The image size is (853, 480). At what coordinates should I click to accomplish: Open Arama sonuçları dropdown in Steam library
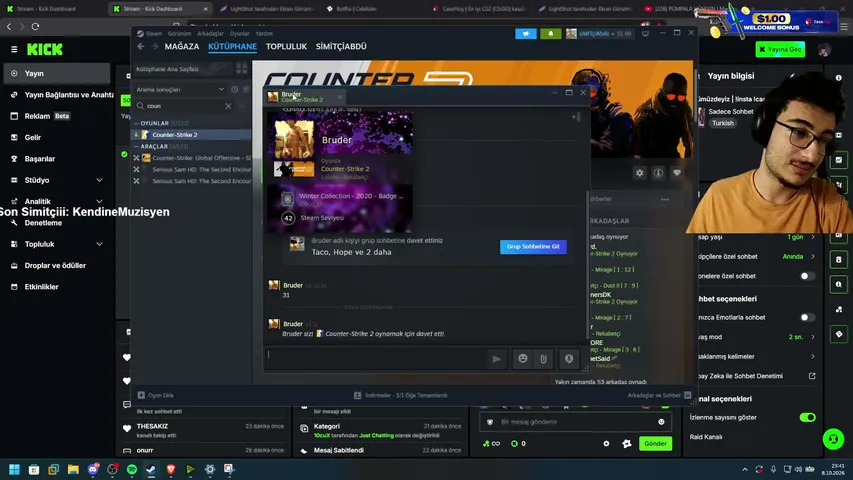[221, 89]
